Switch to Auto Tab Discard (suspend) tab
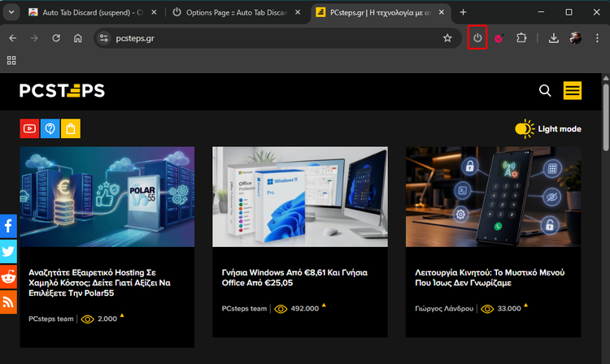 click(x=85, y=12)
